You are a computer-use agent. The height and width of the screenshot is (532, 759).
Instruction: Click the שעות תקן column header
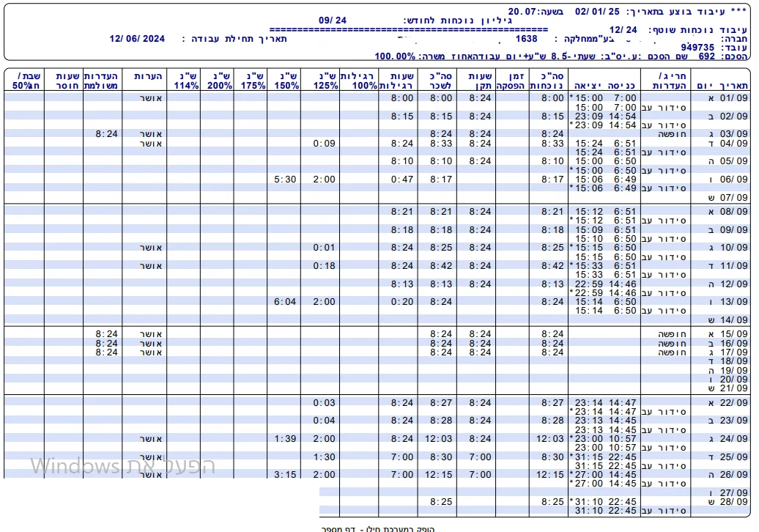pyautogui.click(x=480, y=81)
